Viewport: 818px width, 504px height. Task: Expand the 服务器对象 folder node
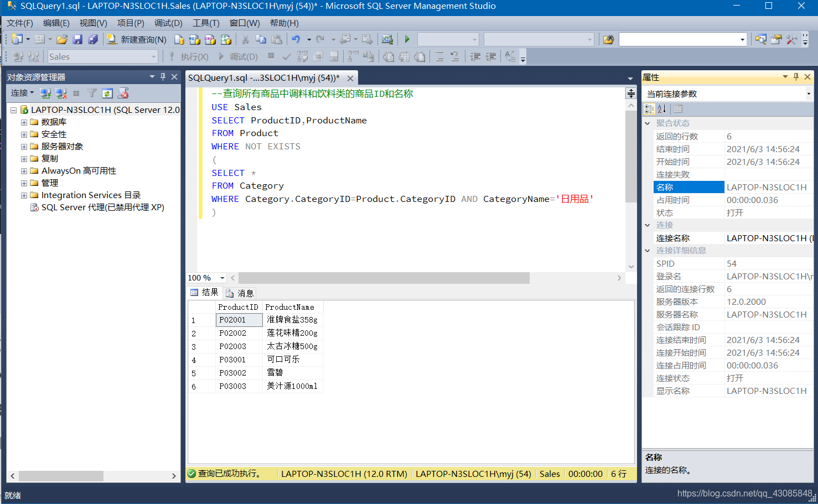24,147
